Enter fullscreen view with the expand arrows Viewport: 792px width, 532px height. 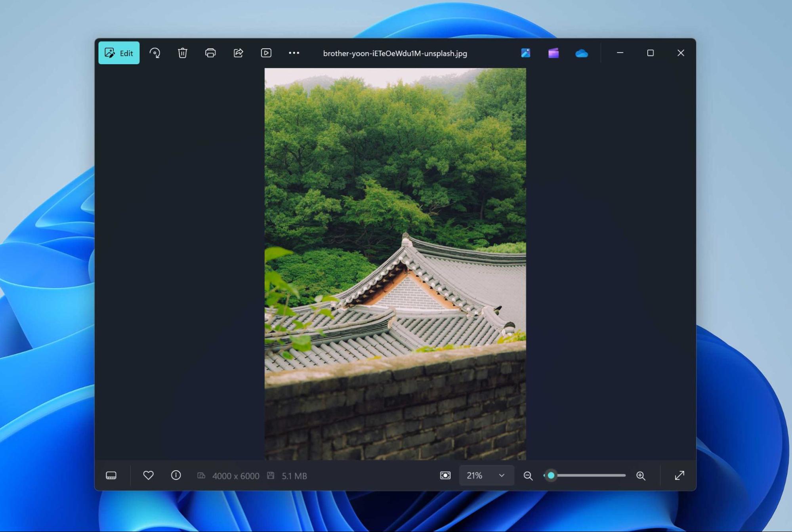680,475
